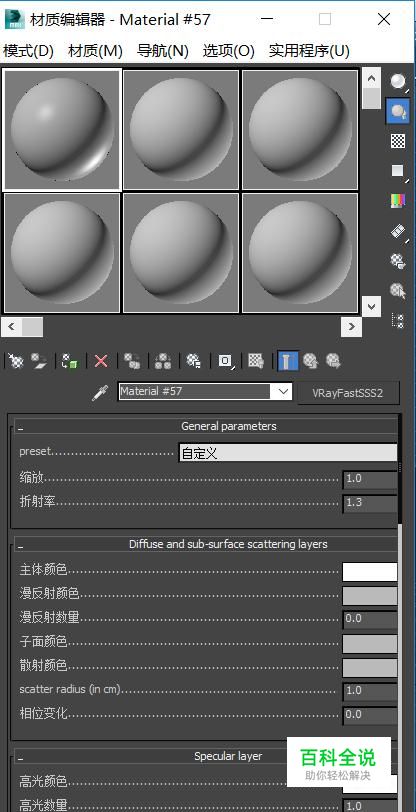Open Material Editor Options icon
416x812 pixels.
[x=398, y=261]
